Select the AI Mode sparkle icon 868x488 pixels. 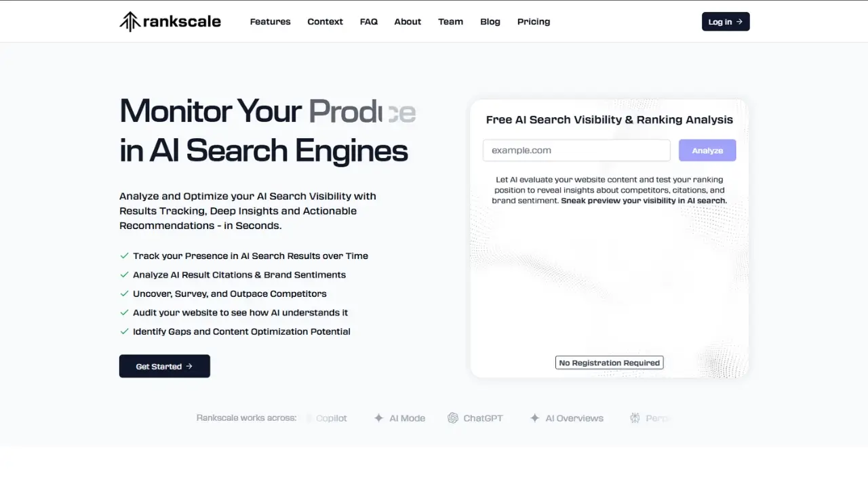pyautogui.click(x=378, y=418)
